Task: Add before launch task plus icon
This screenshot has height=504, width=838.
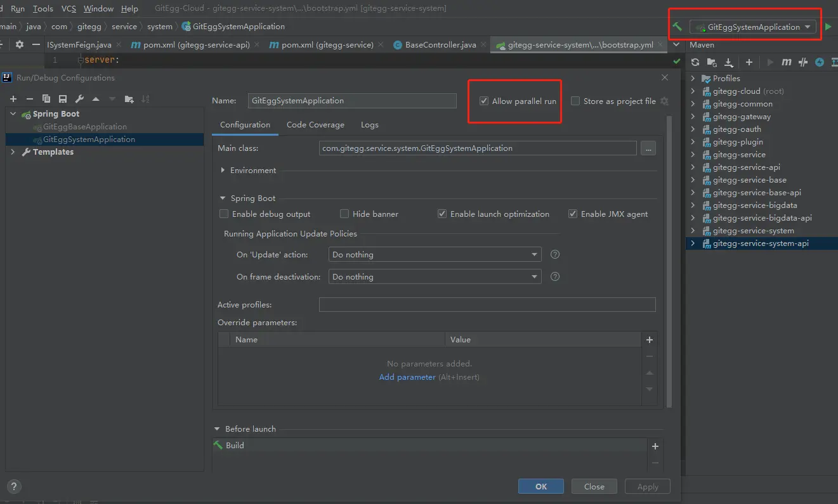Action: 655,446
